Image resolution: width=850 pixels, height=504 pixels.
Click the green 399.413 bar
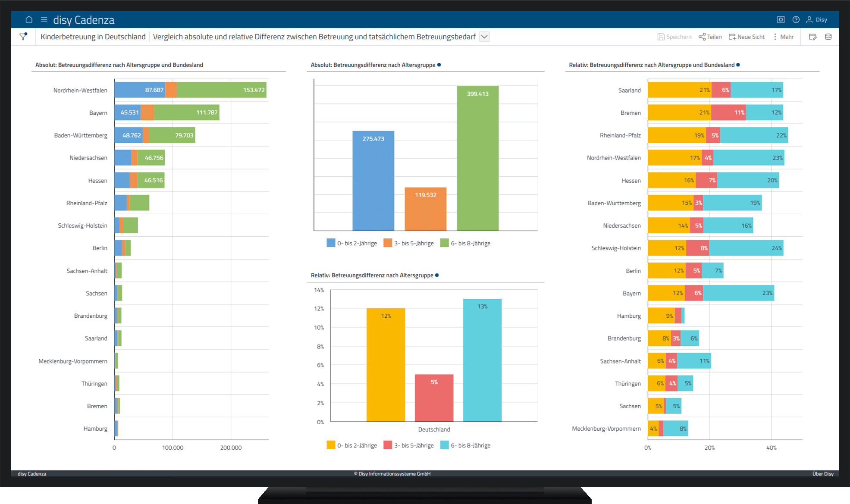point(478,158)
